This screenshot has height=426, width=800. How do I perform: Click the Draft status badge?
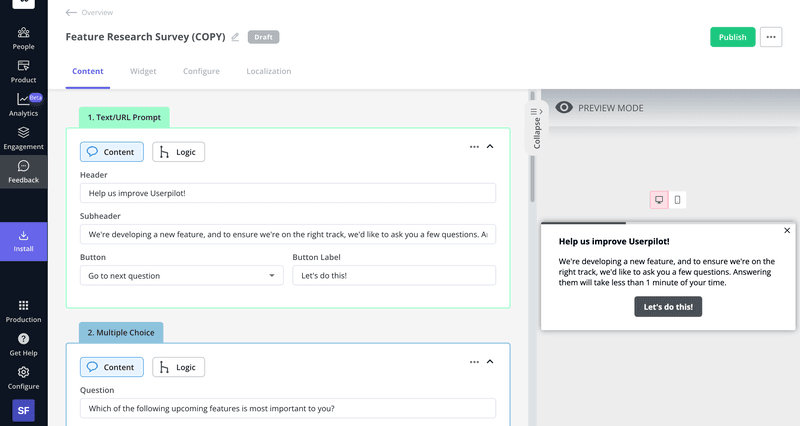click(x=263, y=37)
